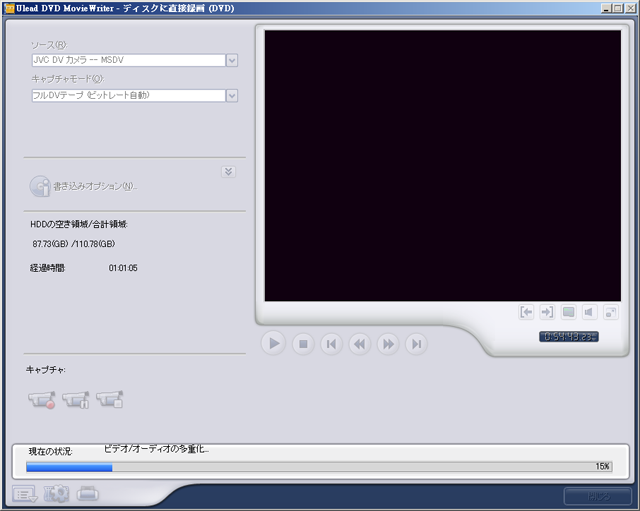Open the preferences gear icon in bottom bar
The height and width of the screenshot is (511, 640).
click(x=56, y=494)
